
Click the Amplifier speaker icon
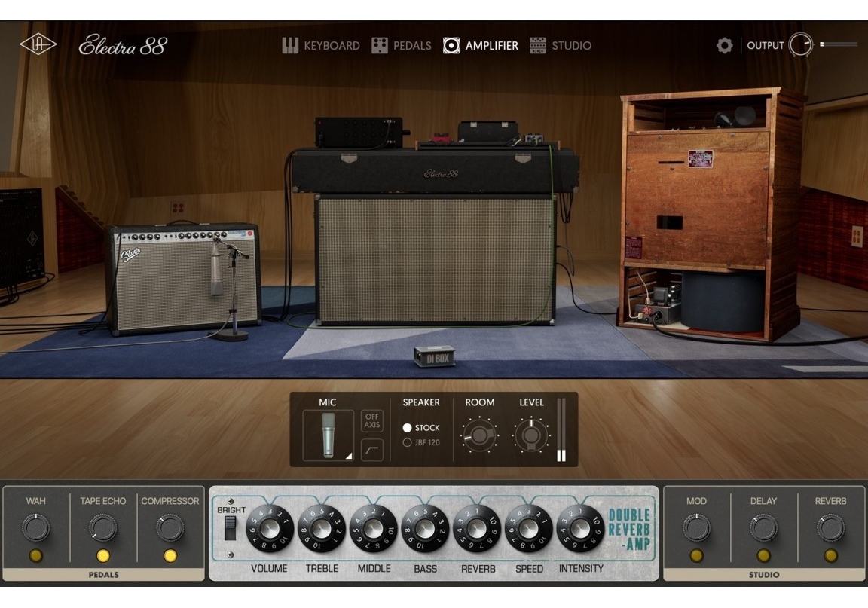[451, 45]
